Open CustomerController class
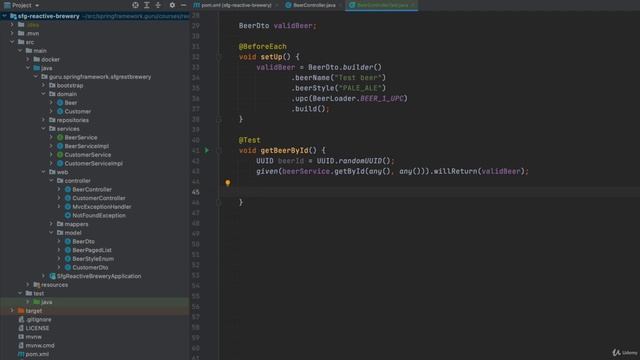This screenshot has width=640, height=360. (99, 198)
